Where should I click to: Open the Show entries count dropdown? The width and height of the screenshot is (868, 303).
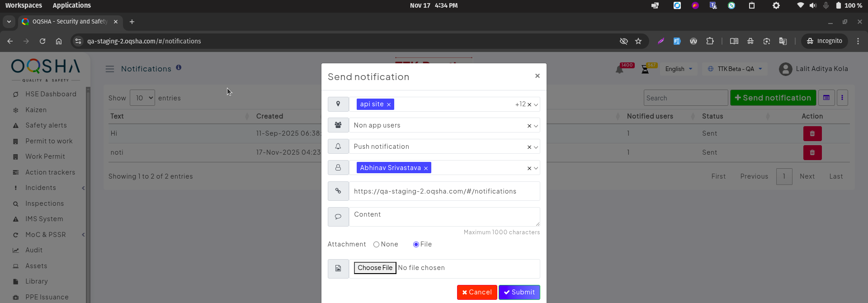pyautogui.click(x=142, y=98)
